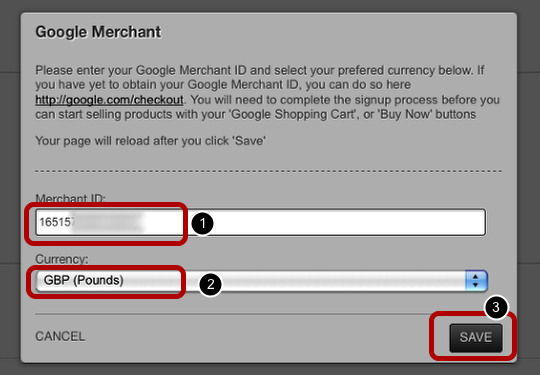Click the numbered marker 1 badge

[x=202, y=223]
